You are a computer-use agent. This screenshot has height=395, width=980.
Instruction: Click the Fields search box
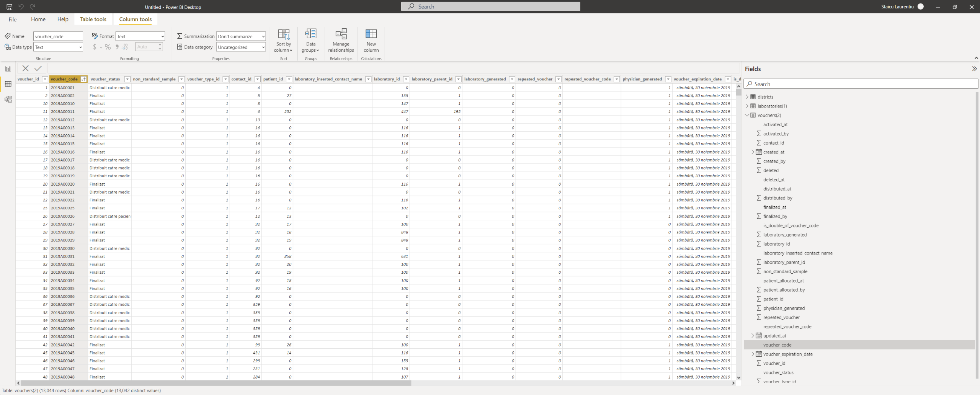(x=861, y=84)
